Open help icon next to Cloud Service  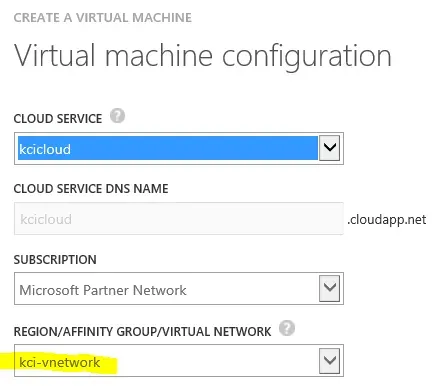(117, 116)
